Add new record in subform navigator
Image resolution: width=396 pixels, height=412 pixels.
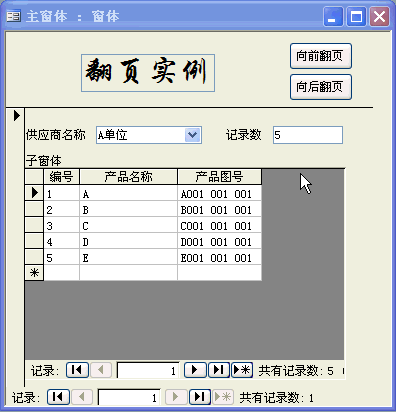242,370
